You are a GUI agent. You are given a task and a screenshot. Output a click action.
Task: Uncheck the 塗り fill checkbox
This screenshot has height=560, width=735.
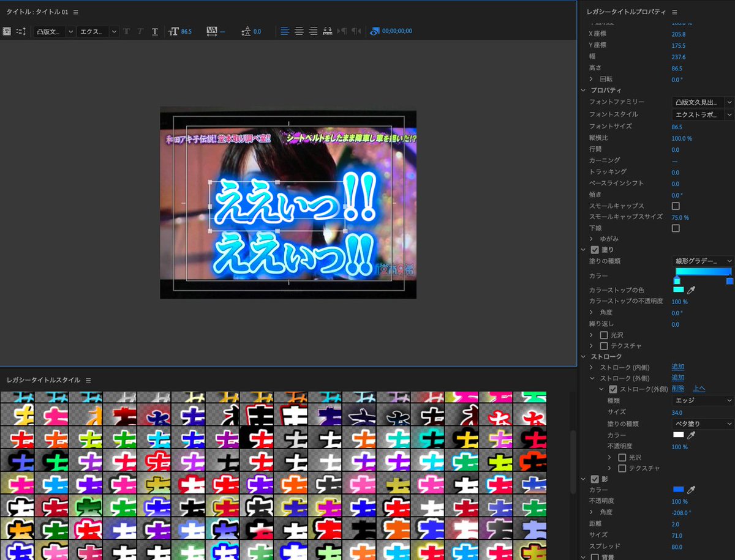595,250
